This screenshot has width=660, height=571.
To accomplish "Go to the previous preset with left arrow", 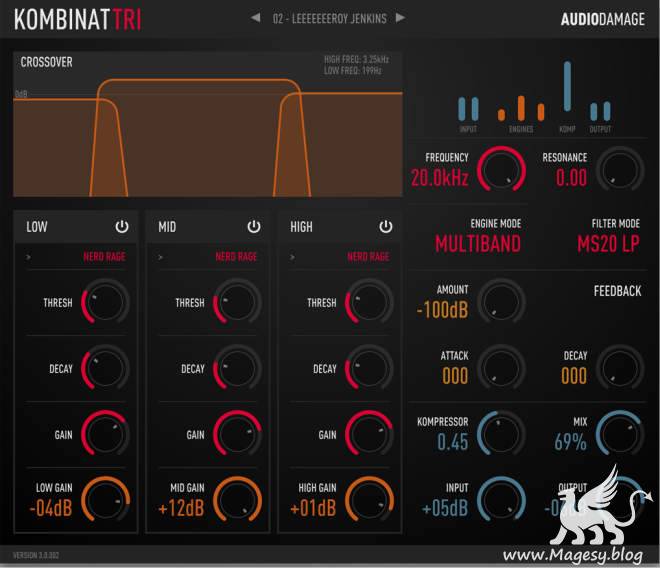I will point(255,18).
